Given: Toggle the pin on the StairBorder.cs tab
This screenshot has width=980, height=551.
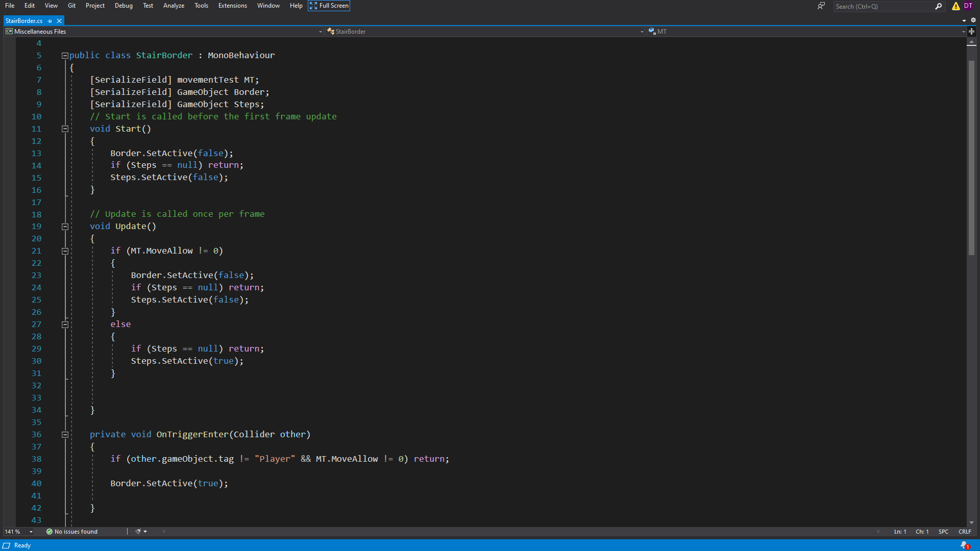Looking at the screenshot, I should coord(50,21).
